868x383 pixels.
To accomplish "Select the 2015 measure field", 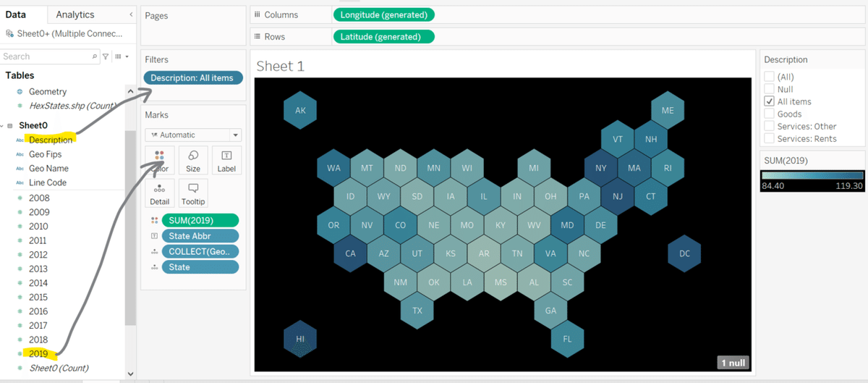I will click(x=38, y=298).
